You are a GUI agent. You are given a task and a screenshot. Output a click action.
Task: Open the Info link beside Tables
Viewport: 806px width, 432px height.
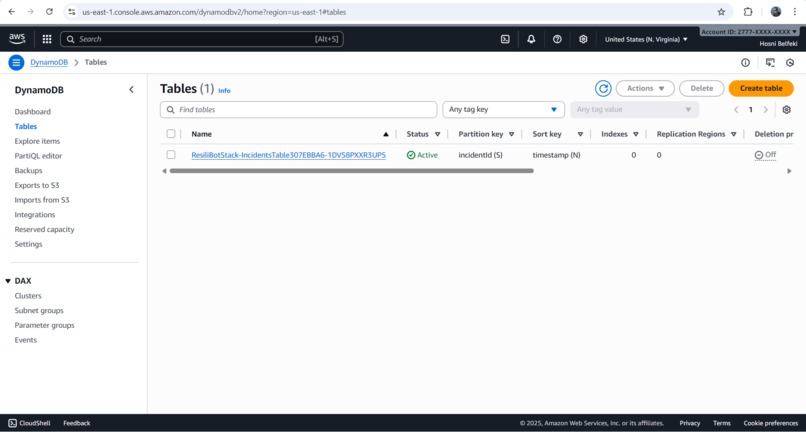pos(224,91)
